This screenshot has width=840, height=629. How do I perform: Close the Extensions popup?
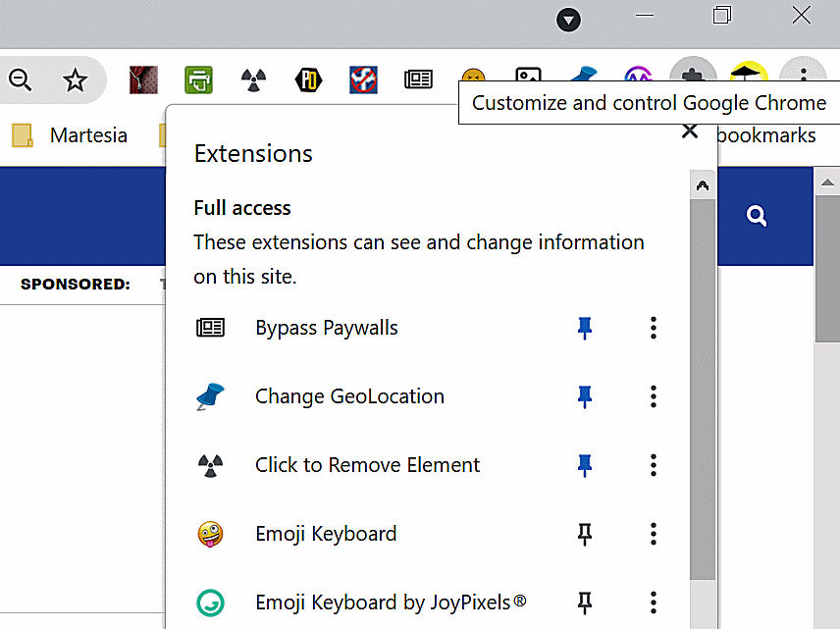point(690,131)
